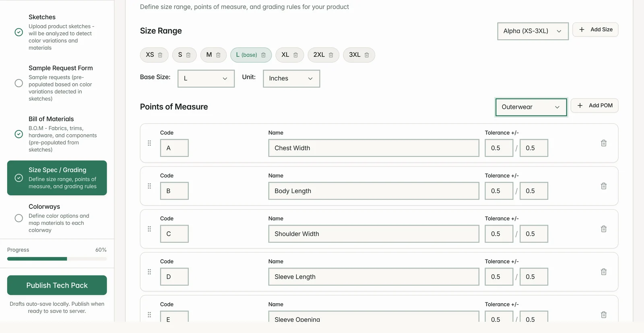
Task: Remove the 3XL size via trash icon
Action: pos(367,55)
